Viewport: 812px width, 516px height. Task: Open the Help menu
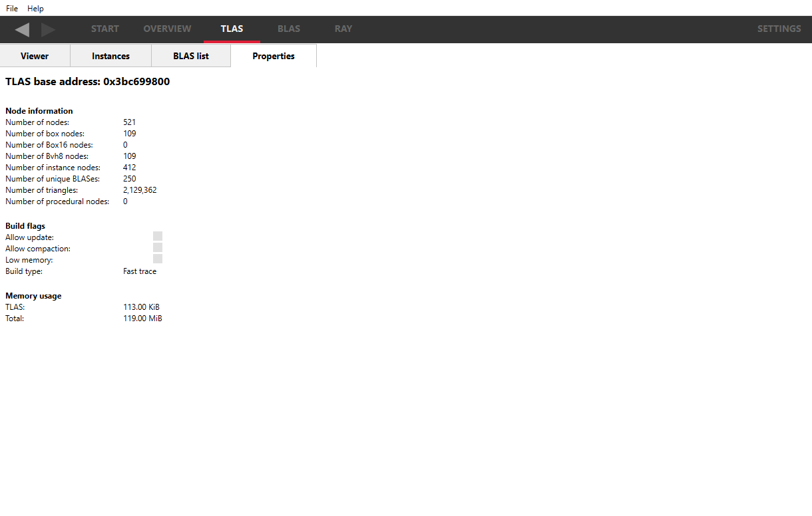click(35, 9)
